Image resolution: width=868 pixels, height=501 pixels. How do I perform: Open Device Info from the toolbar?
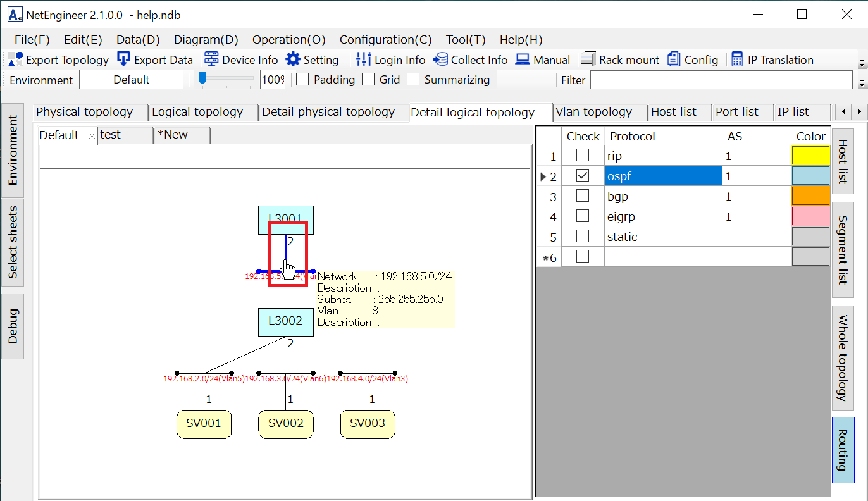(x=211, y=59)
